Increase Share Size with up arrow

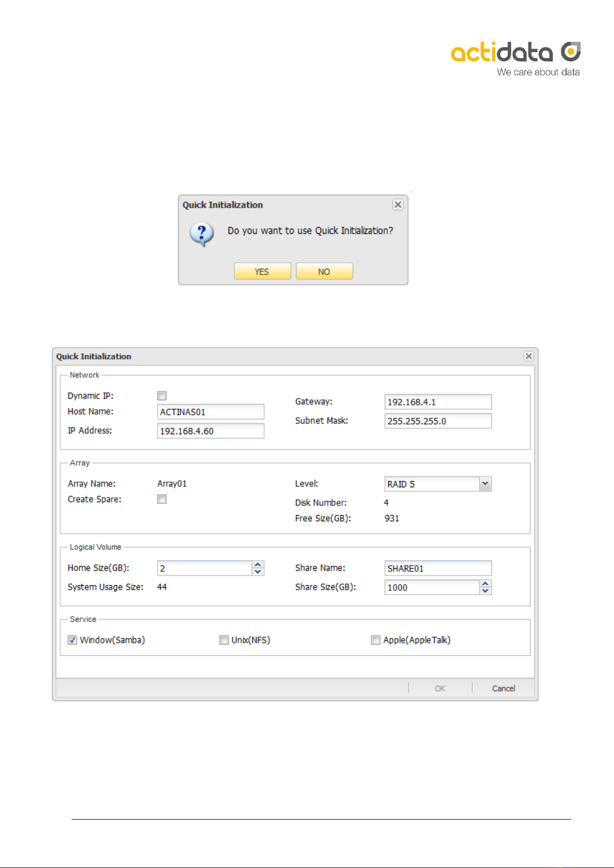pyautogui.click(x=485, y=584)
